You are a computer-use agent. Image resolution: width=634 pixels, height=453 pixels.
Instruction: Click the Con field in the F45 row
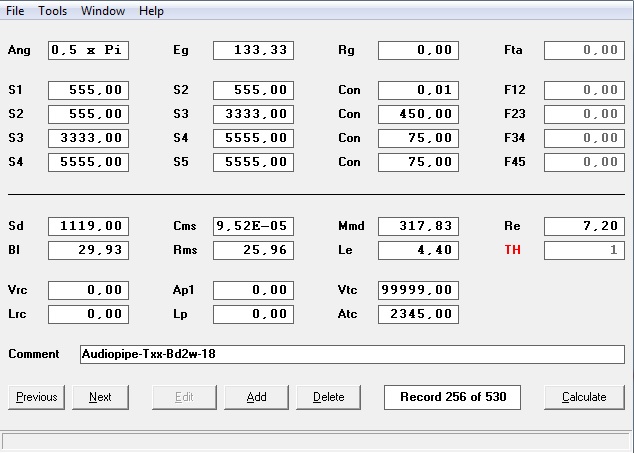(418, 162)
